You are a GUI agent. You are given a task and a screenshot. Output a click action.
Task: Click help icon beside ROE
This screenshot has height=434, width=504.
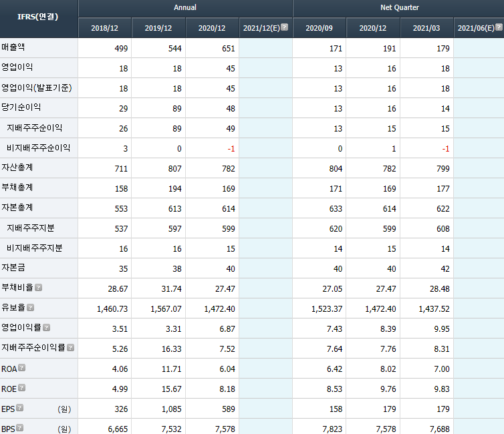click(x=22, y=388)
